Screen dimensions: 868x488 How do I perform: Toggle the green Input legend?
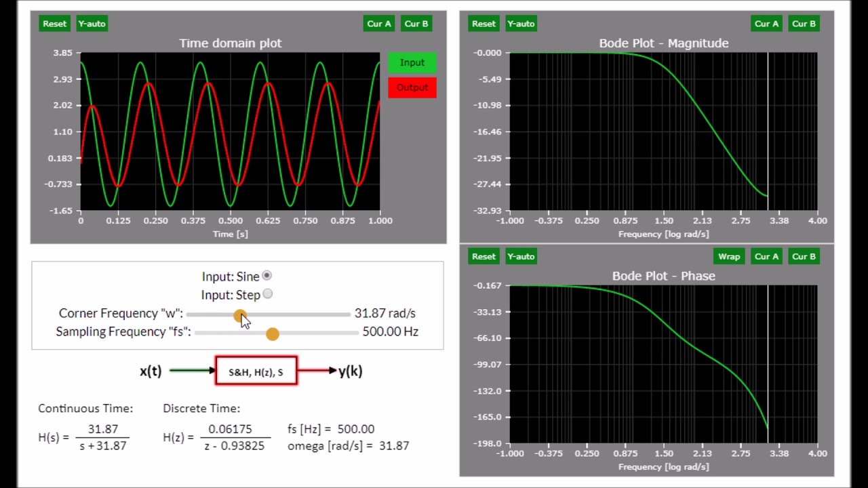412,62
